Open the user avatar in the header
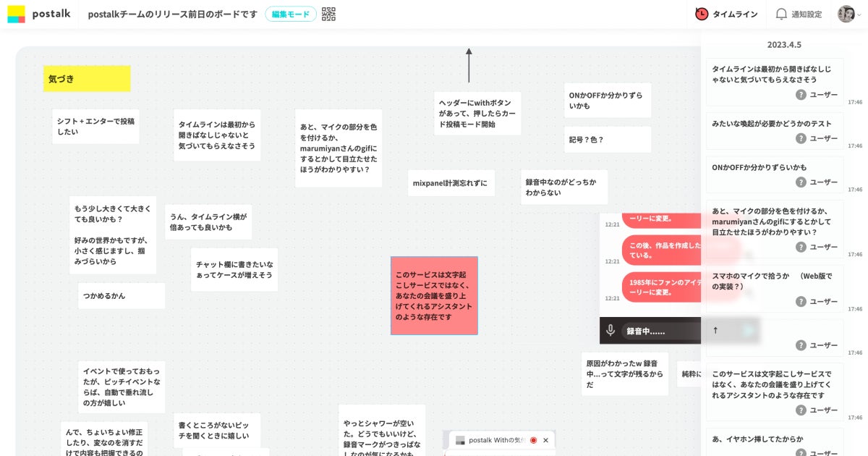The height and width of the screenshot is (456, 868). click(846, 14)
